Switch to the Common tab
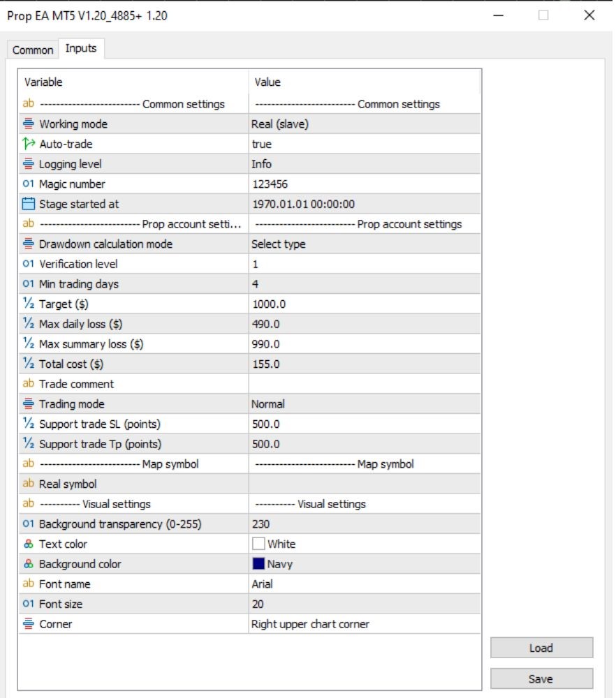Viewport: 616px width, 698px height. point(33,50)
